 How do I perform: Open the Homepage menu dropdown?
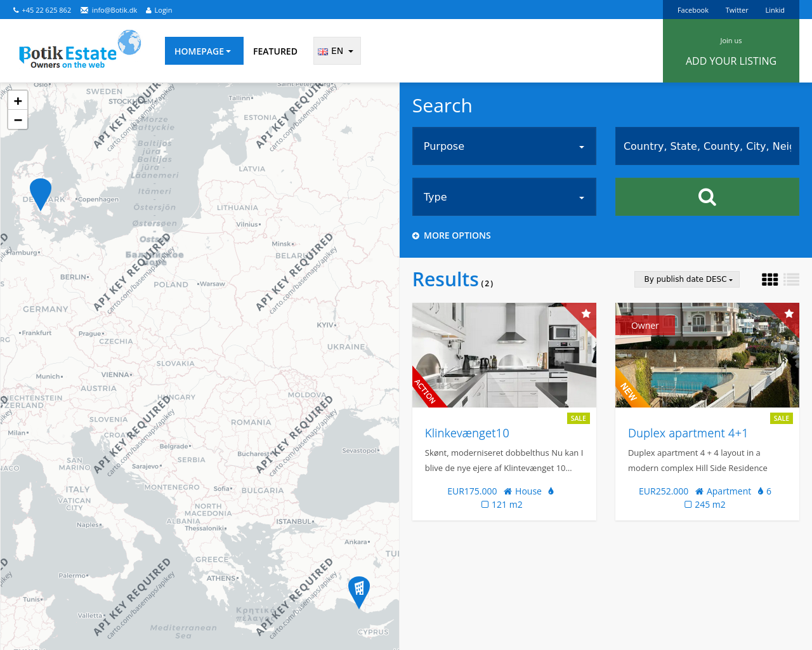[x=204, y=51]
